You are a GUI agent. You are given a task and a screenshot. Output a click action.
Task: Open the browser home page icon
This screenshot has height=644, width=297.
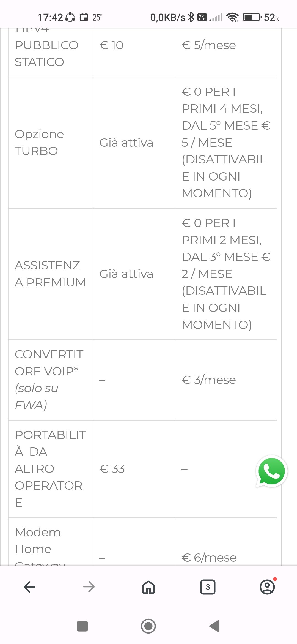[148, 587]
